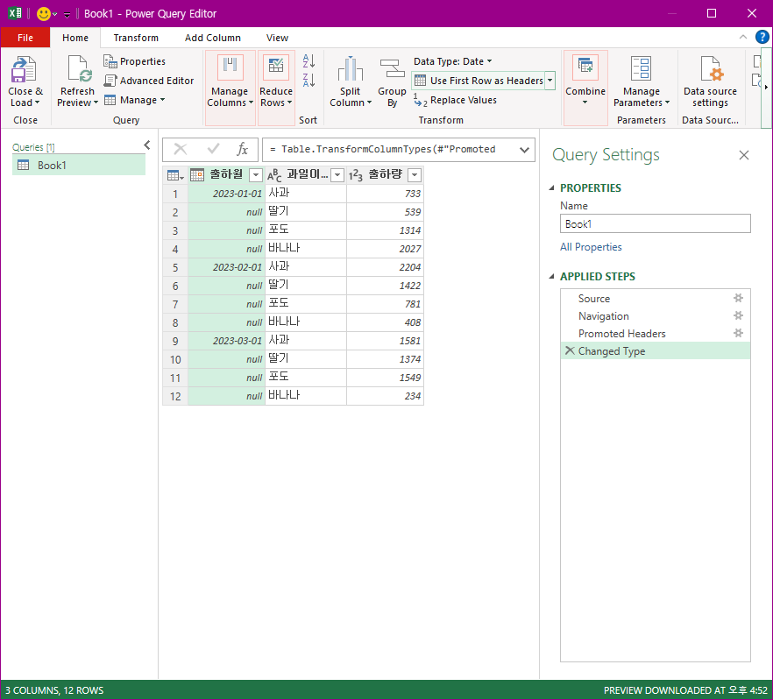Click ABC type icon of 과일이 column
This screenshot has width=773, height=700.
pos(274,175)
